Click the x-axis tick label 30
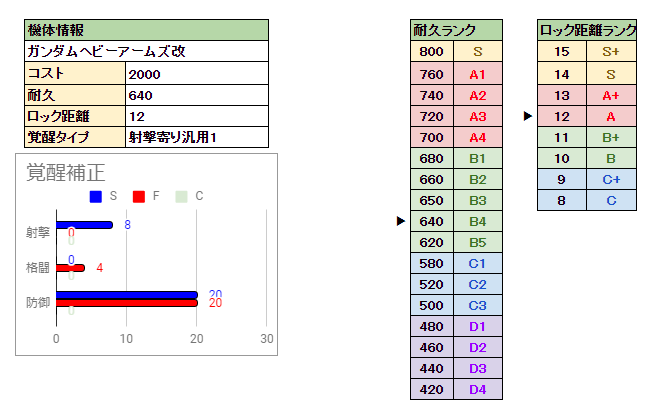Image resolution: width=660 pixels, height=401 pixels. [267, 339]
